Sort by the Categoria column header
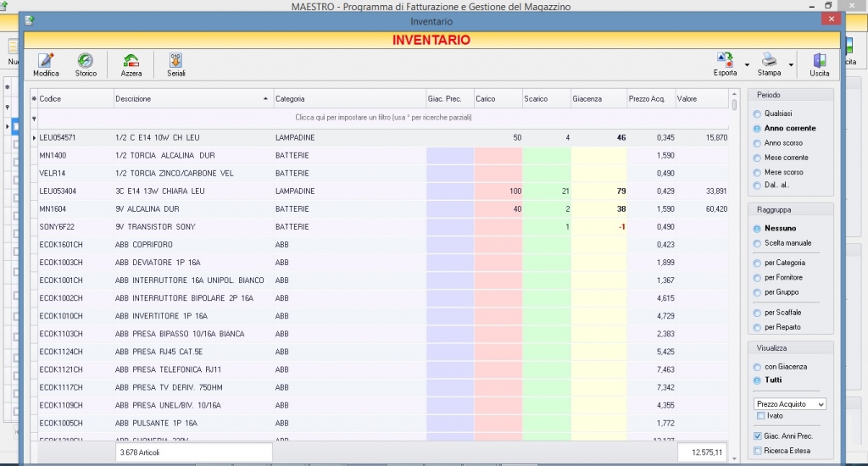The width and height of the screenshot is (868, 466). (x=350, y=98)
